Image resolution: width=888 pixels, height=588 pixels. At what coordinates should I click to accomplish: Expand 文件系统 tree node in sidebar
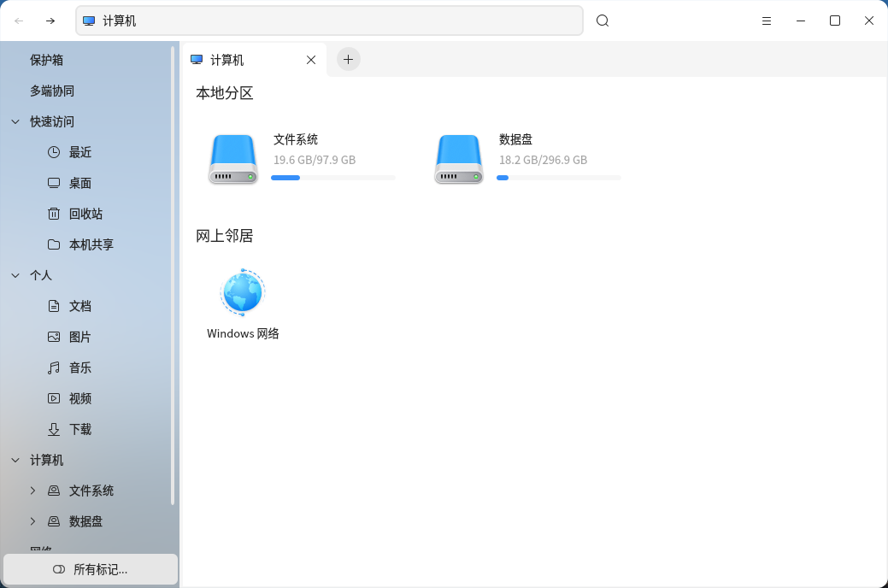(x=32, y=491)
